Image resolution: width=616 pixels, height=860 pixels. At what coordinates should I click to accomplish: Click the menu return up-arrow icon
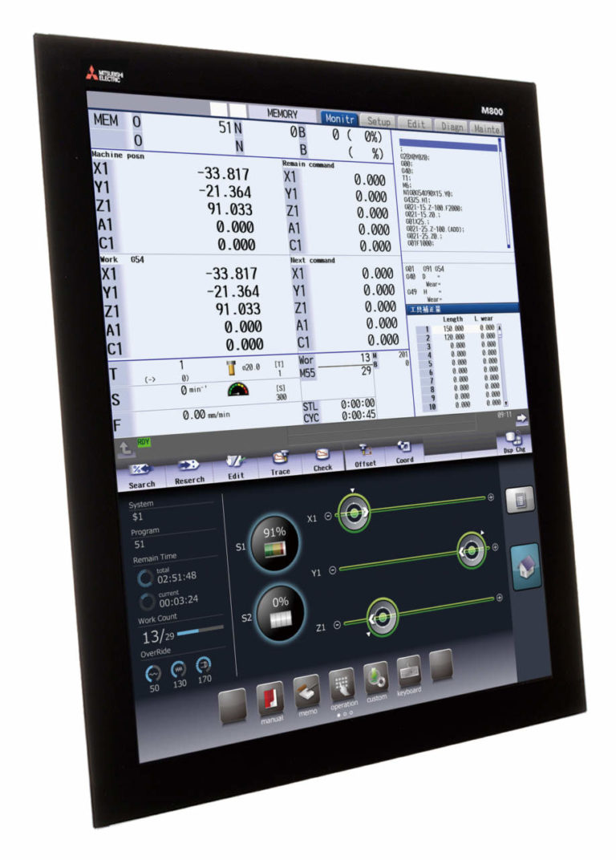click(126, 448)
